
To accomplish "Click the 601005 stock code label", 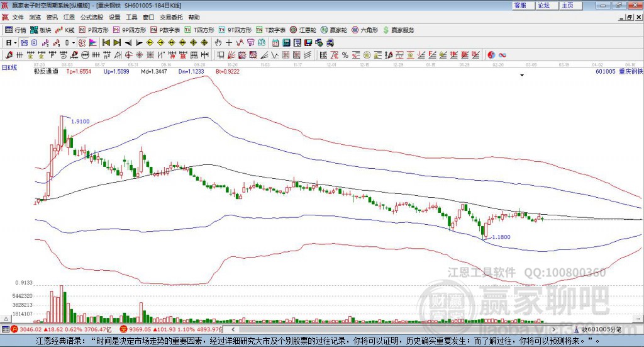I will pyautogui.click(x=606, y=72).
